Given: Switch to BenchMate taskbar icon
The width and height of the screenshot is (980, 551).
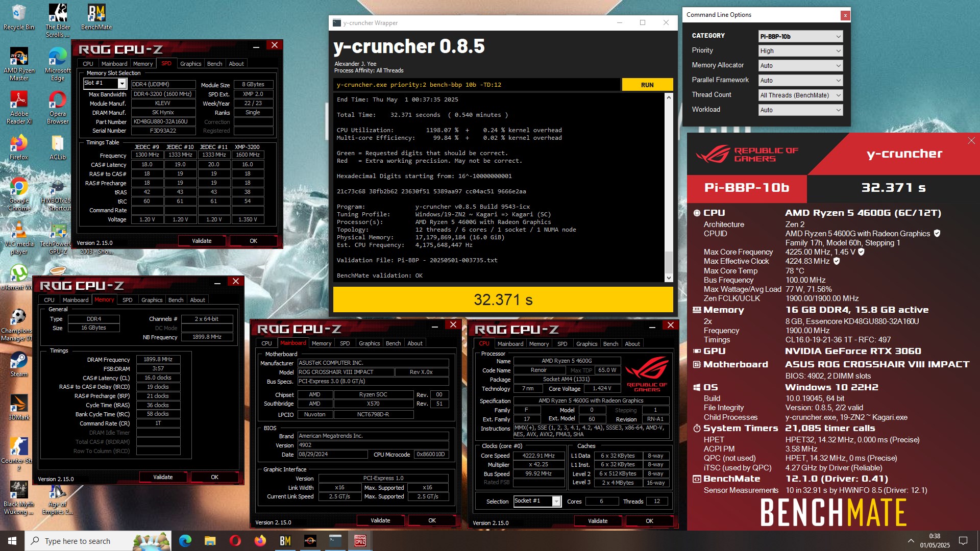Looking at the screenshot, I should click(x=285, y=541).
